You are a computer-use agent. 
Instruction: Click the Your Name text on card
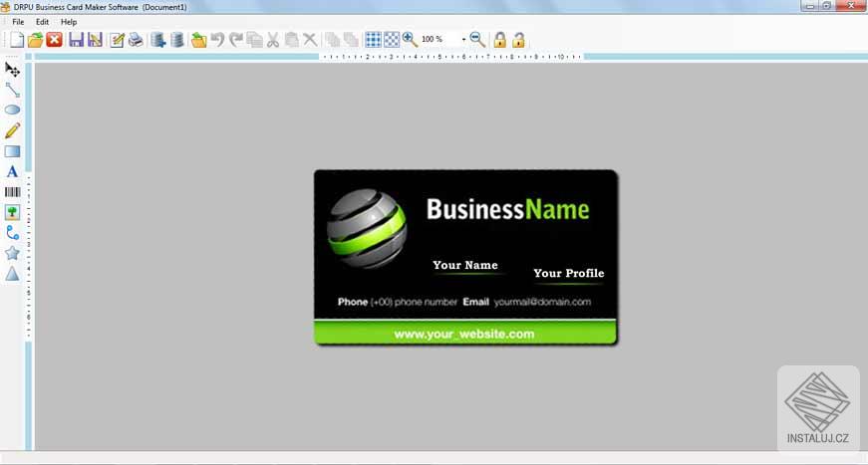pyautogui.click(x=465, y=266)
